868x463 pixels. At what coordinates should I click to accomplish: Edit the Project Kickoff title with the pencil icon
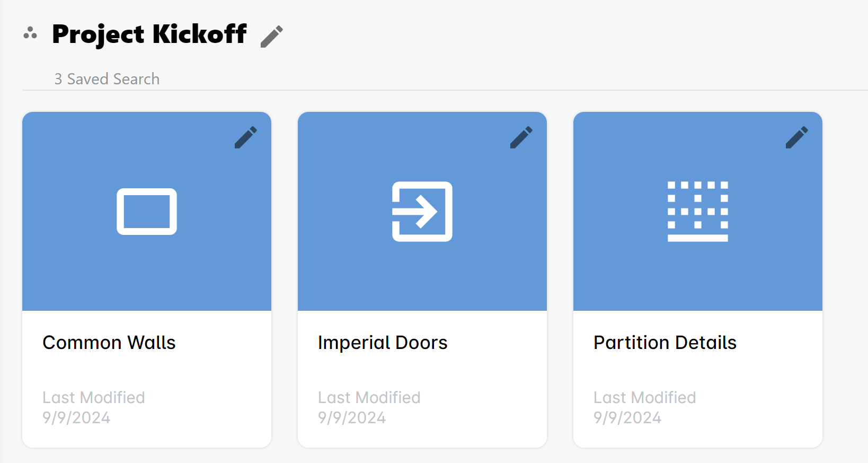pyautogui.click(x=272, y=36)
